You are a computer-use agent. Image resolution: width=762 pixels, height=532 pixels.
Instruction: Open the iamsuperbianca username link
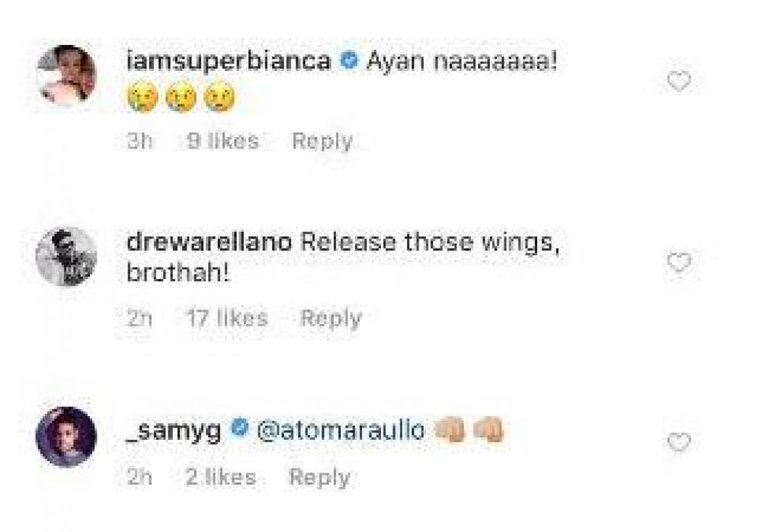click(229, 62)
